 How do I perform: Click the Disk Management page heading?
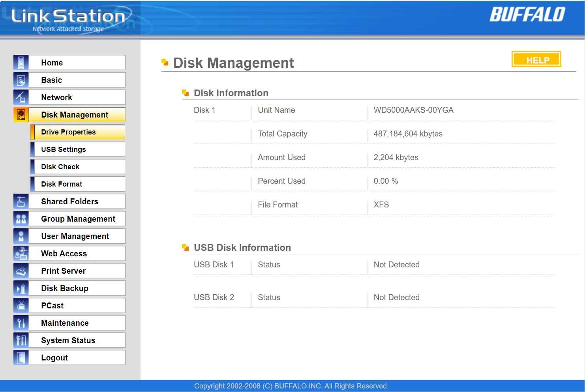[233, 63]
